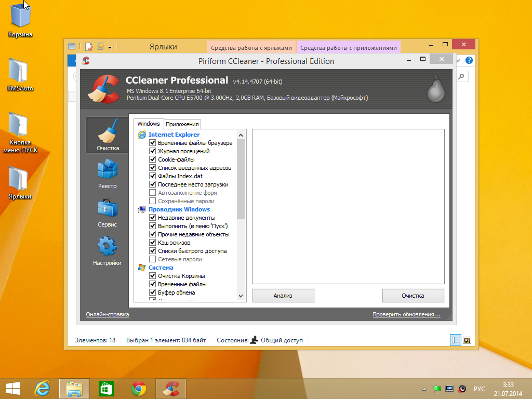
Task: Click the cleaner list scrollbar thumb
Action: click(241, 179)
